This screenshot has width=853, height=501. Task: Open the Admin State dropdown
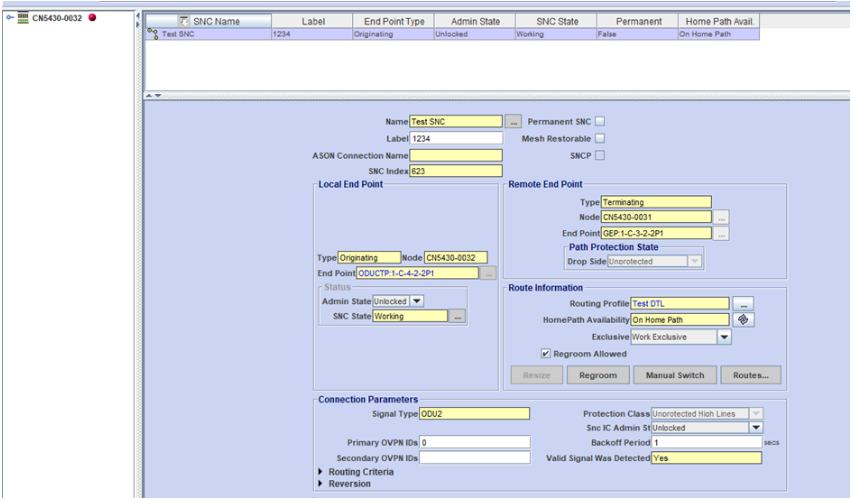coord(417,301)
